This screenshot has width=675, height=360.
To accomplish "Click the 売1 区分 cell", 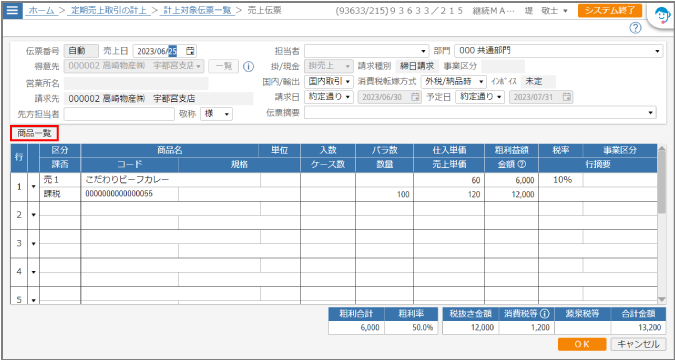I will 60,180.
